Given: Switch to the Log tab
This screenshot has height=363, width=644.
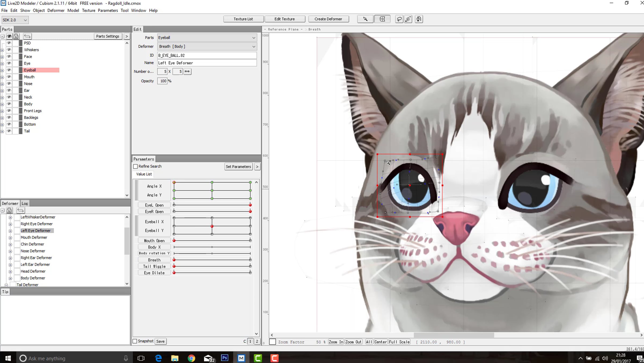Looking at the screenshot, I should tap(25, 203).
